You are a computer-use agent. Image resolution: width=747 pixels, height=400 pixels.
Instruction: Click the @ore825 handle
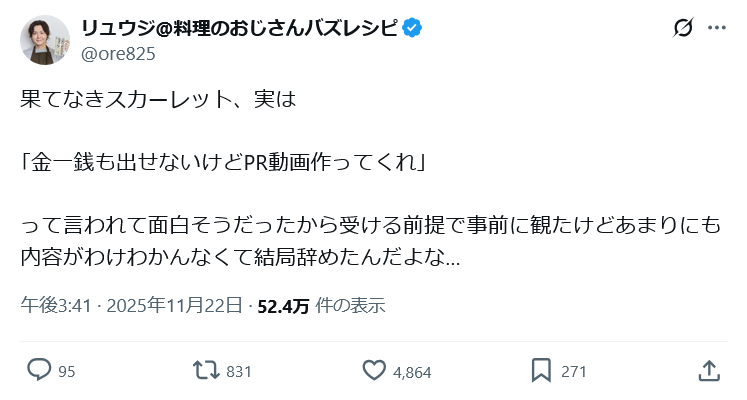117,54
